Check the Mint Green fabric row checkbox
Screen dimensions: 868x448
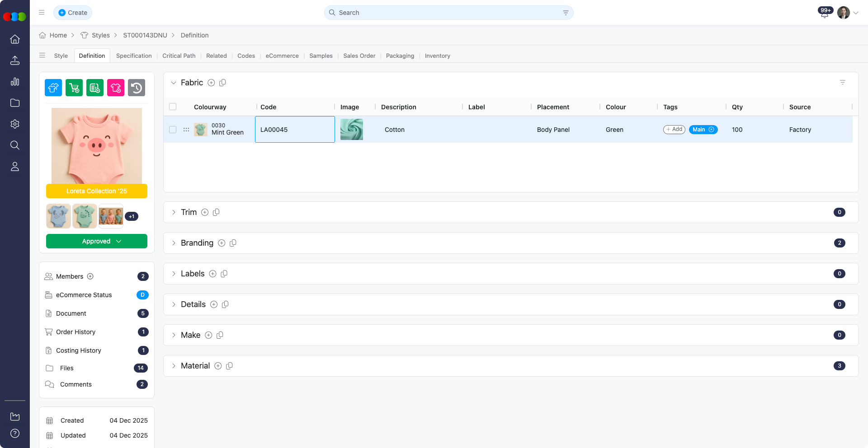coord(173,130)
